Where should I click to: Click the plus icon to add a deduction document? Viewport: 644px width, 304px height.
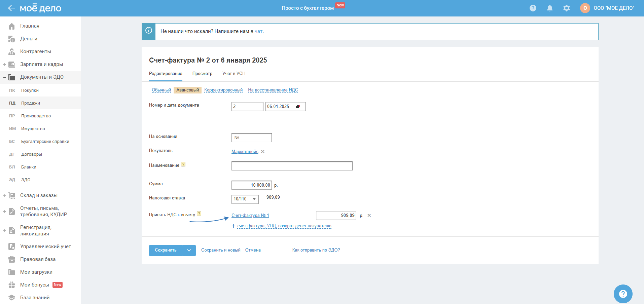[234, 226]
